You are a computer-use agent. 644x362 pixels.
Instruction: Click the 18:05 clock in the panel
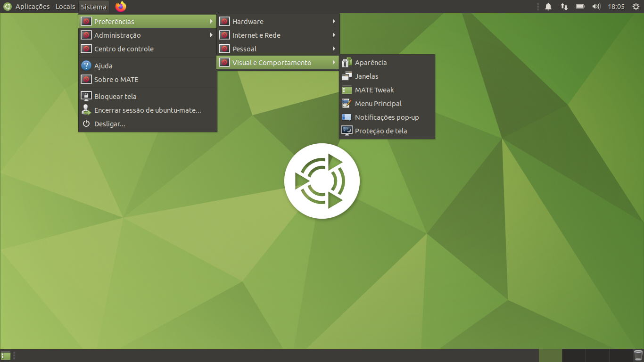pyautogui.click(x=616, y=7)
